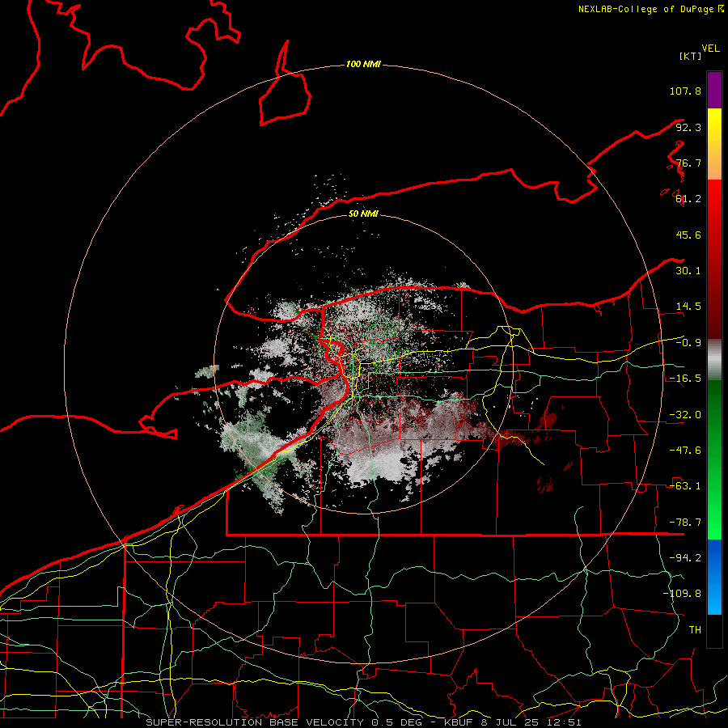Click the -109.8 velocity scale value
The image size is (728, 728).
[682, 594]
